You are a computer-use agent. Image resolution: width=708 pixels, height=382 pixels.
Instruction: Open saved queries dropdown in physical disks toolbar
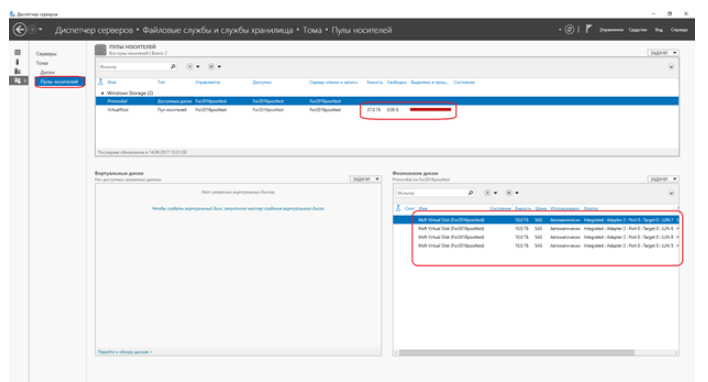point(512,193)
